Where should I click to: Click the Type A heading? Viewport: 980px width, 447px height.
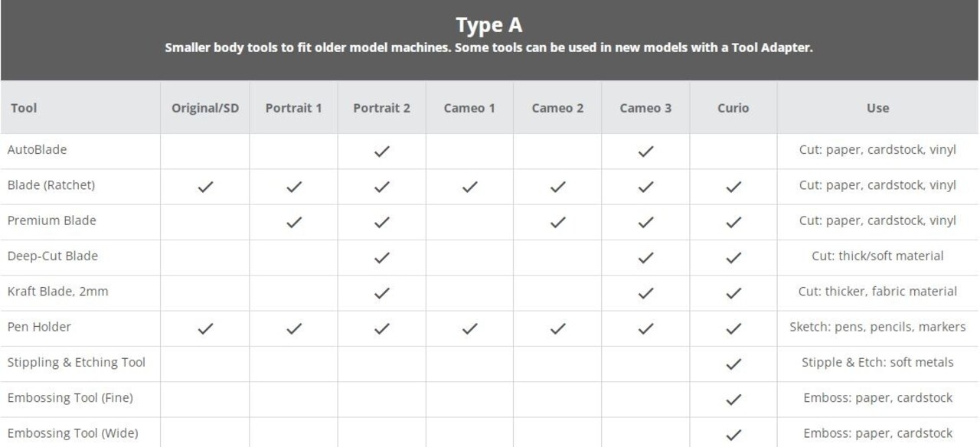[x=489, y=25]
